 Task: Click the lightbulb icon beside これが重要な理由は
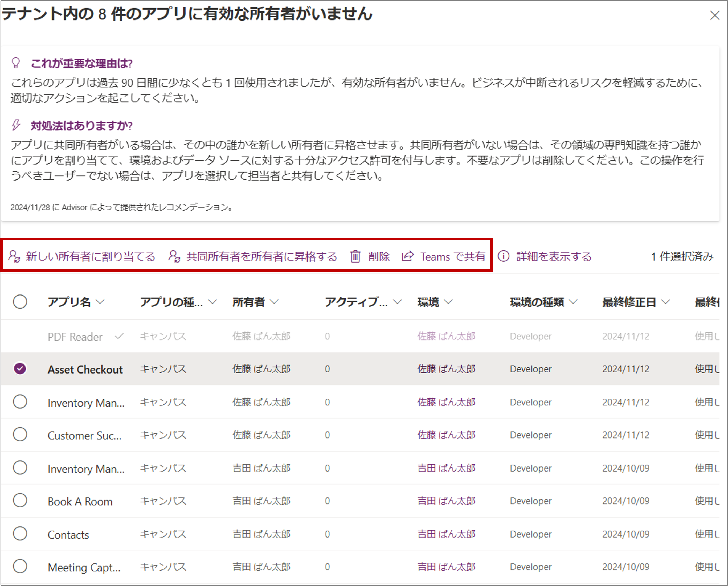pos(16,63)
